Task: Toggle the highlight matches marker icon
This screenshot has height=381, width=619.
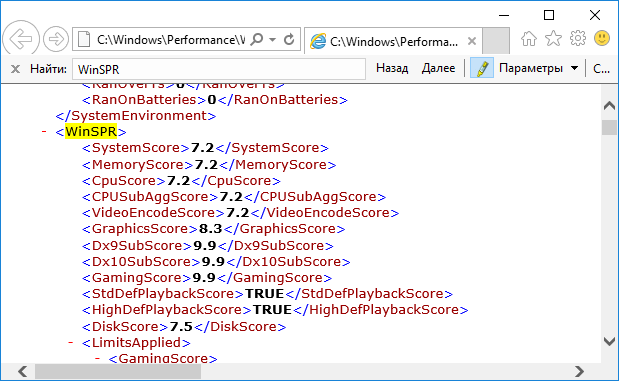Action: pos(482,68)
